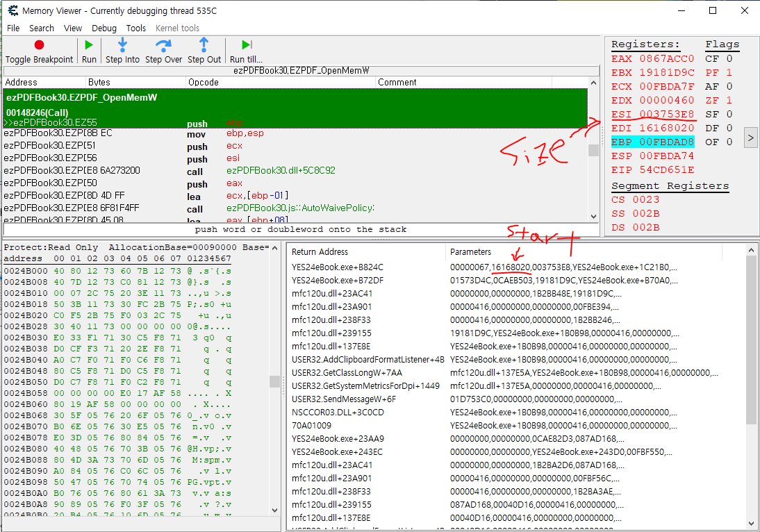Toggle the CF flag value
The image size is (760, 532).
[x=729, y=58]
